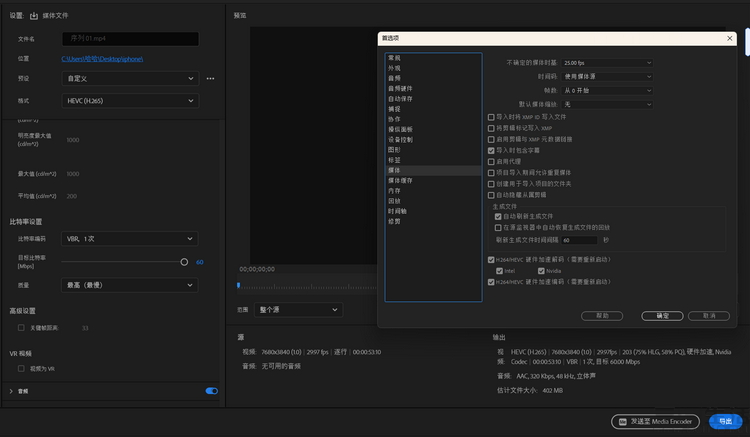This screenshot has width=750, height=437.
Task: Uncheck the 导入时包含字幕 checkbox
Action: (x=490, y=149)
